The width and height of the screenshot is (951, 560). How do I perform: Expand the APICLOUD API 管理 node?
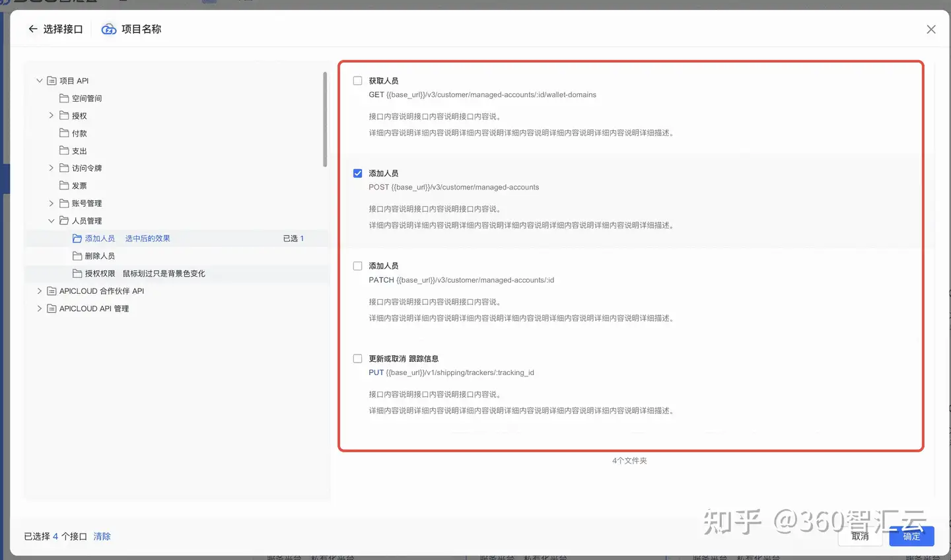point(39,308)
